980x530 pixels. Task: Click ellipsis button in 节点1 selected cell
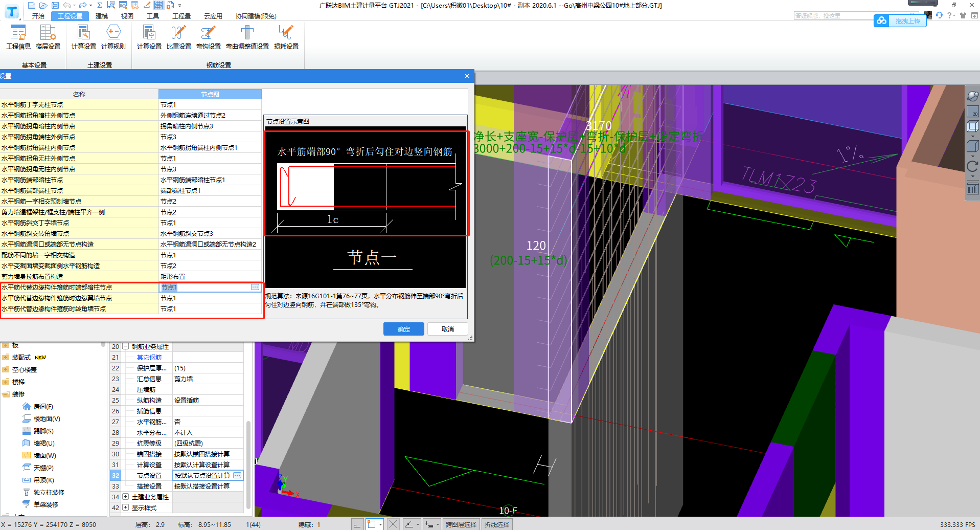click(x=255, y=288)
